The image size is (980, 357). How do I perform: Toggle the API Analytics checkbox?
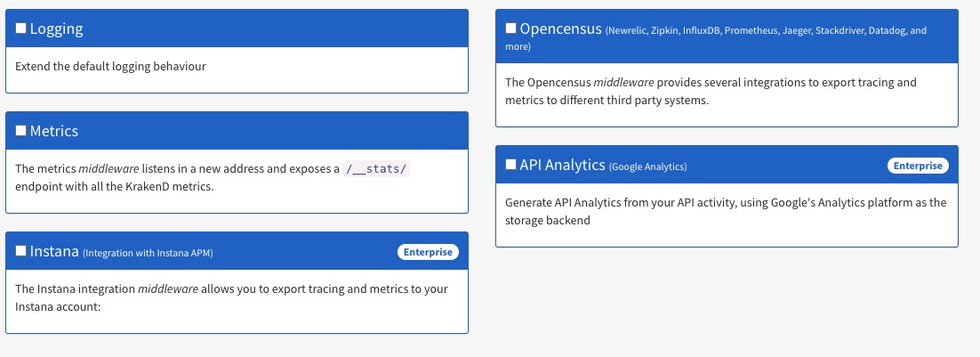coord(510,165)
